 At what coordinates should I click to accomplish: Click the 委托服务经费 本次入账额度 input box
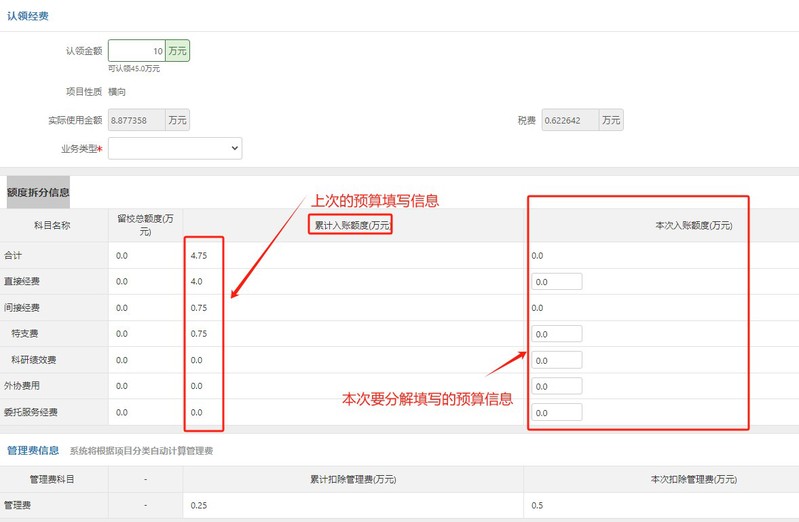coord(556,412)
